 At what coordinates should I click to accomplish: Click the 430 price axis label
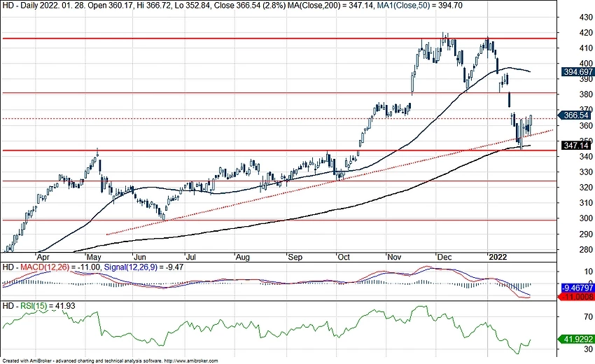(586, 17)
